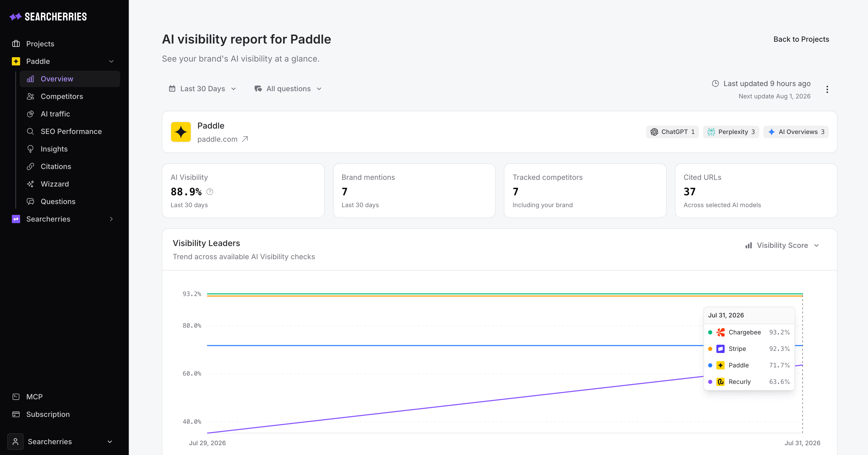
Task: Click the SEO Performance magnifier icon
Action: 30,131
